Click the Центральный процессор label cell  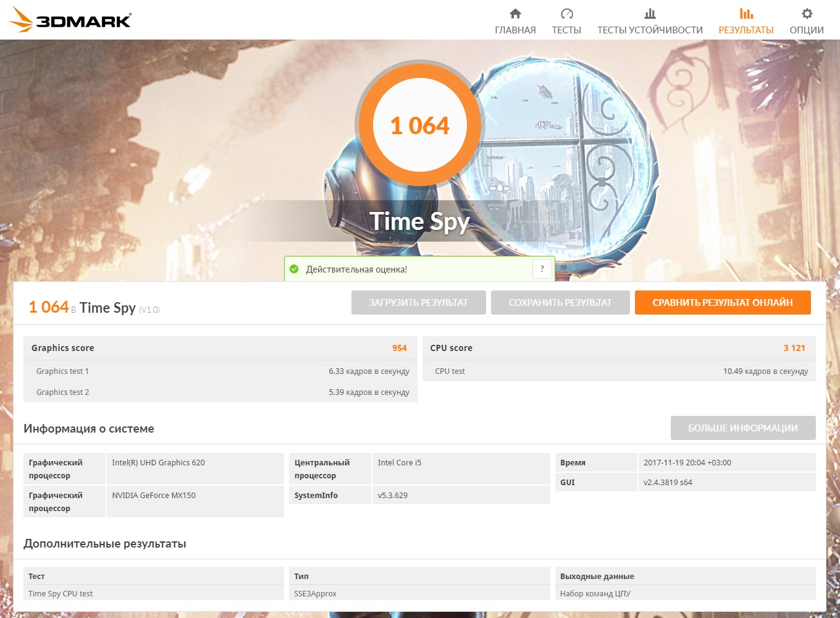330,469
